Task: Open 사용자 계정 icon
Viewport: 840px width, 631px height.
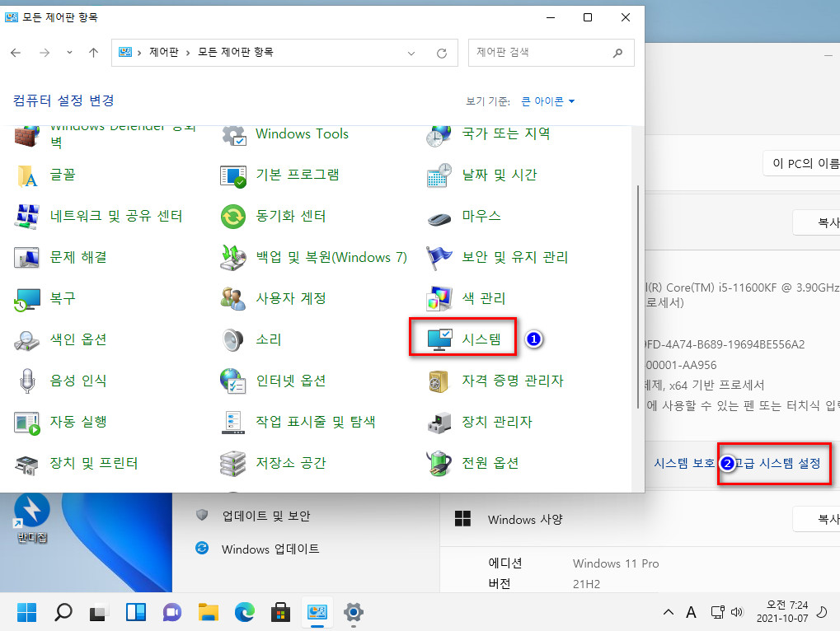Action: [233, 298]
